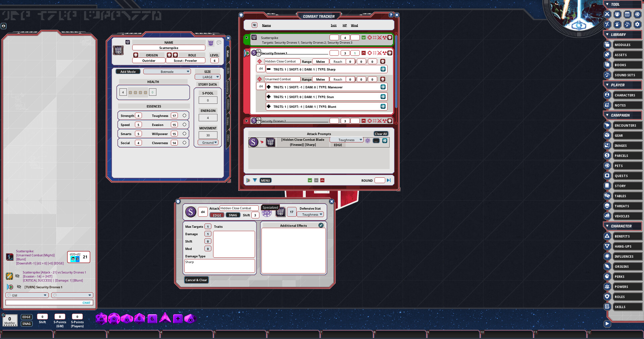Screen dimensions: 644x339
Task: Open the calendar/journal tool in the Tool panel
Action: (627, 14)
